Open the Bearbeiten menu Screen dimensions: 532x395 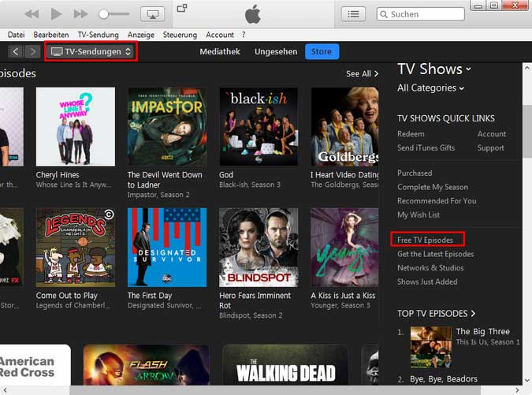(x=51, y=35)
